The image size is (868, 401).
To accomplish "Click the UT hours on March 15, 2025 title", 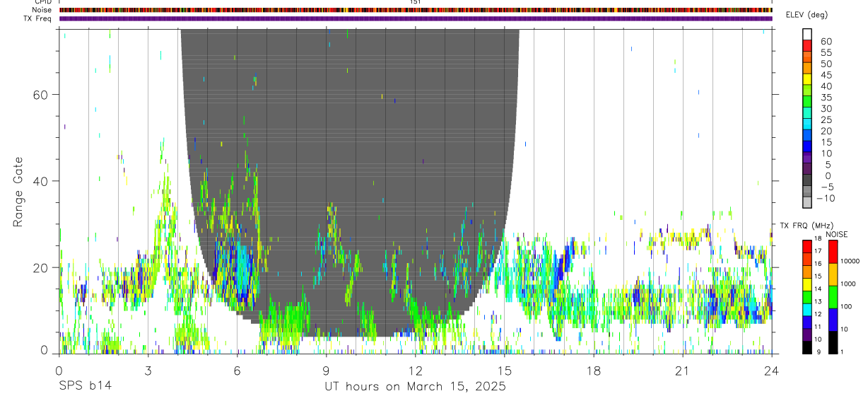I will click(415, 387).
